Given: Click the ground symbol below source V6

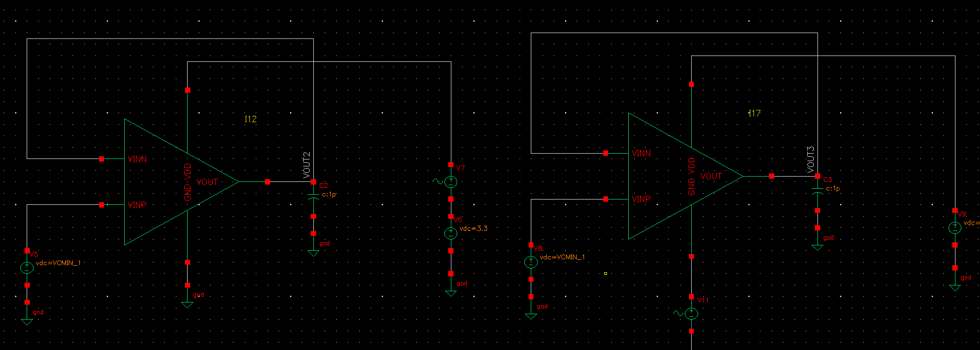Looking at the screenshot, I should (451, 292).
